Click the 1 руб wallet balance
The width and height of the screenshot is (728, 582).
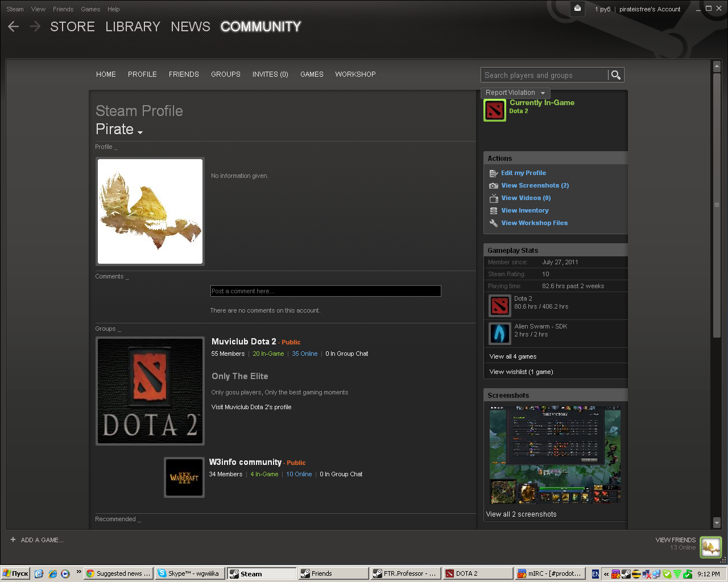[603, 9]
